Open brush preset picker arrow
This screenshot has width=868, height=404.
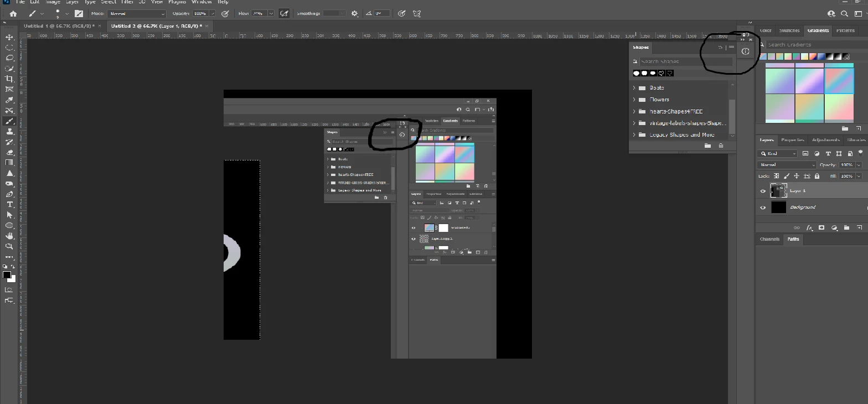click(x=68, y=14)
